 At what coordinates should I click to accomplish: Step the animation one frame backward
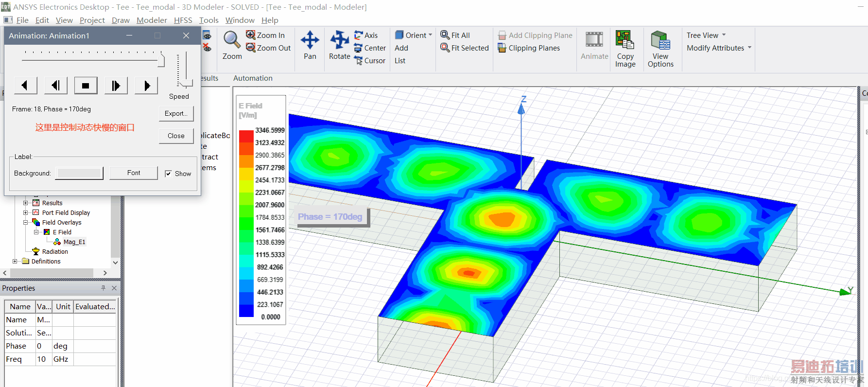point(55,86)
